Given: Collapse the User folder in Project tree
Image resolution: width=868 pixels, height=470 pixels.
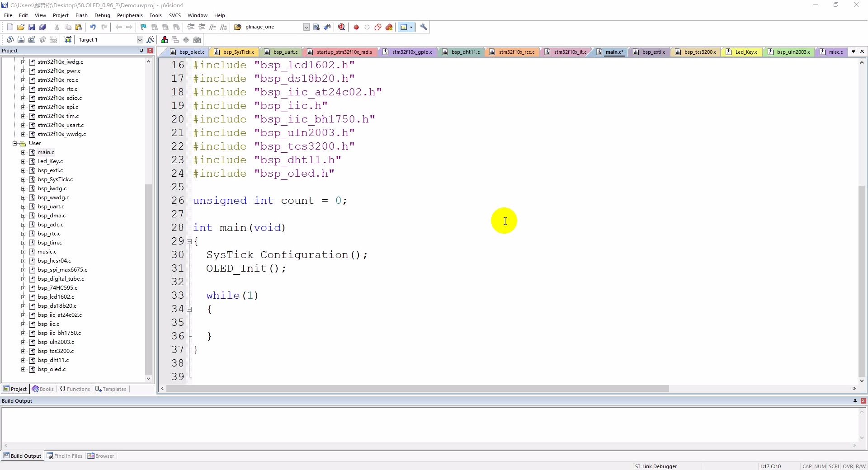Looking at the screenshot, I should [14, 143].
